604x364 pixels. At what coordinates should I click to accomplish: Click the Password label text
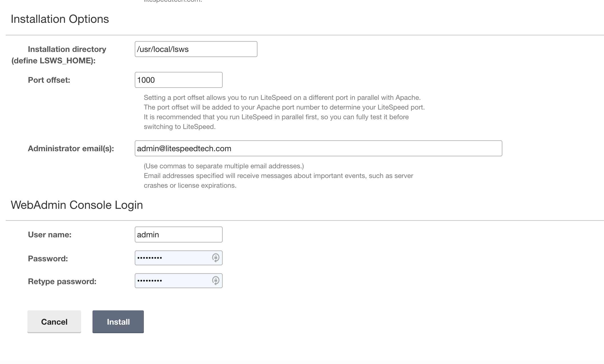coord(48,259)
